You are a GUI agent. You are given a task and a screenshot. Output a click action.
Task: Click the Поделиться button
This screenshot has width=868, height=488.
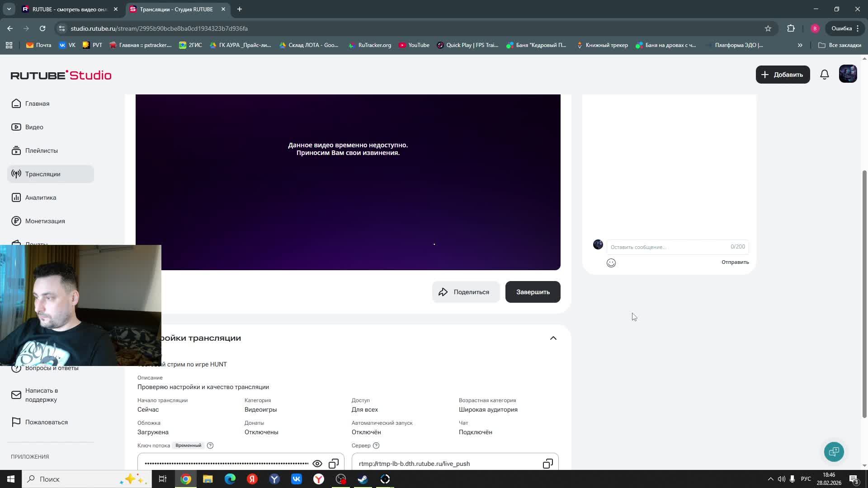[x=466, y=292]
